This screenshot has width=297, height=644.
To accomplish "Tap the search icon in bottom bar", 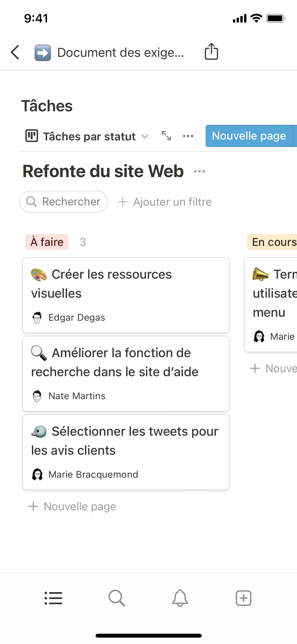I will tap(117, 598).
